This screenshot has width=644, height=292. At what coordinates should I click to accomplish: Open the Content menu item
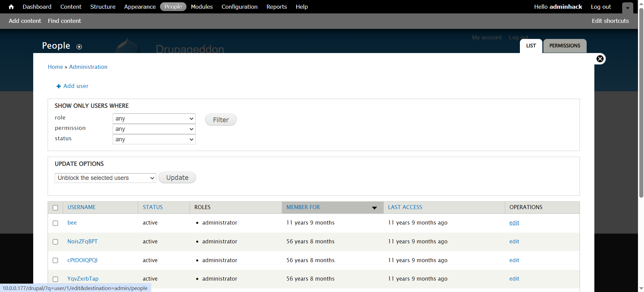click(x=71, y=7)
